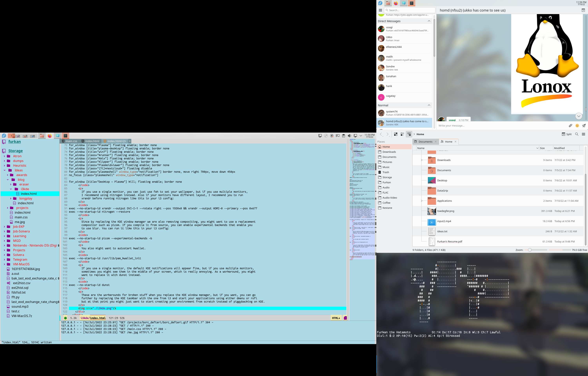The image size is (588, 376).
Task: Switch to the Documents tab in Dolphin
Action: (x=425, y=142)
